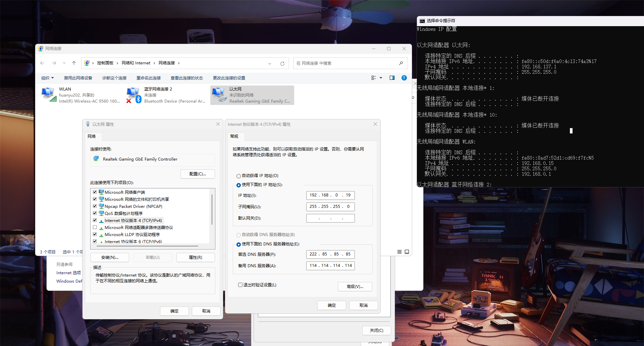Open the help question mark icon
This screenshot has height=346, width=644.
pyautogui.click(x=404, y=78)
